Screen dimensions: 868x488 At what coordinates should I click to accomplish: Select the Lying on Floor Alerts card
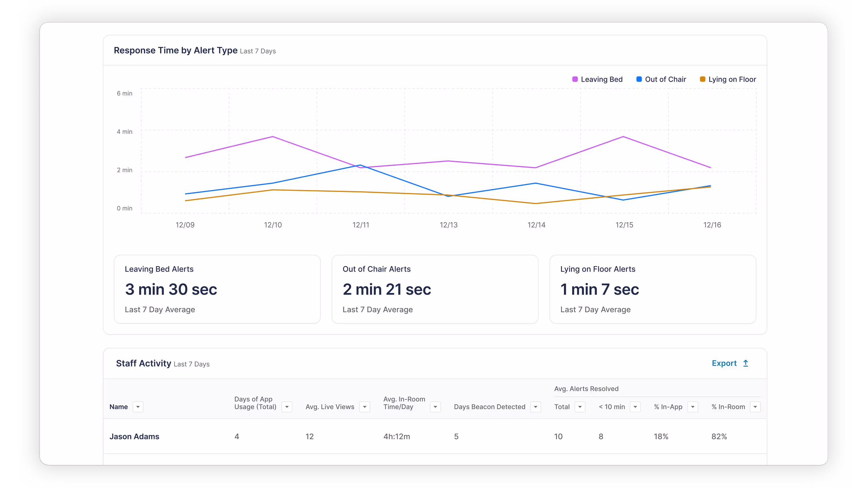tap(652, 289)
